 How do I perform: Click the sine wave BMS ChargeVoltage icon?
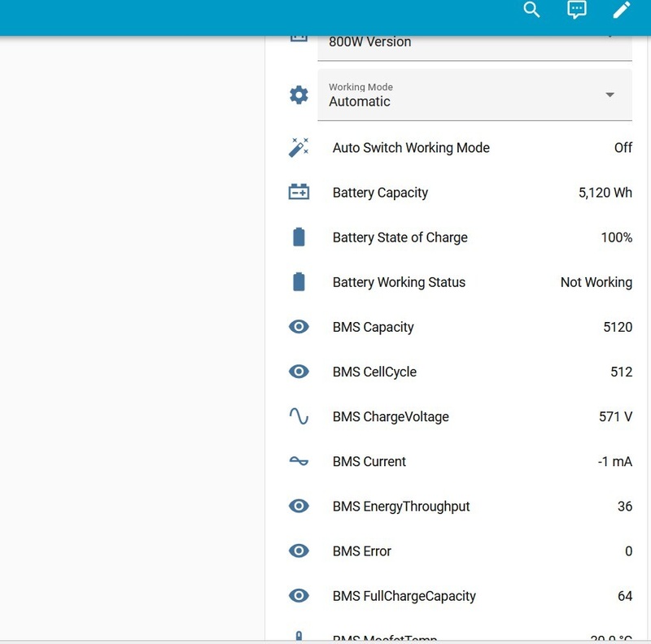[x=299, y=416]
